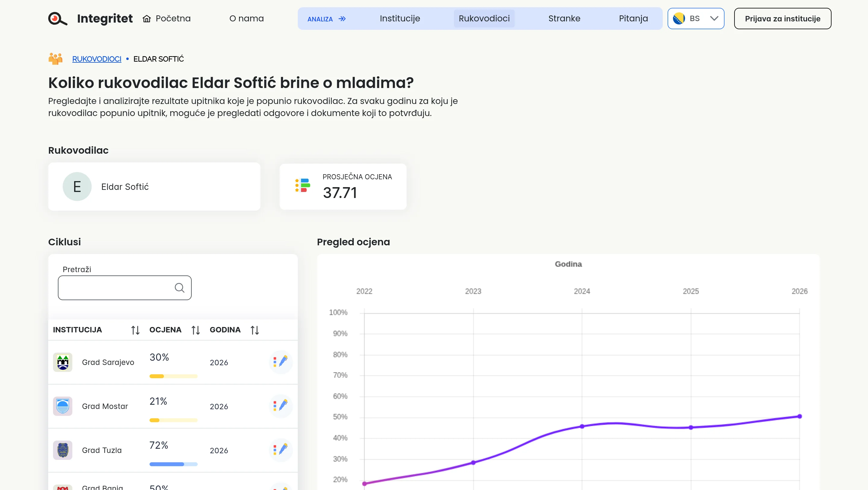Screen dimensions: 868x490
Task: Click the Integritet magnifier logo icon
Action: point(58,19)
